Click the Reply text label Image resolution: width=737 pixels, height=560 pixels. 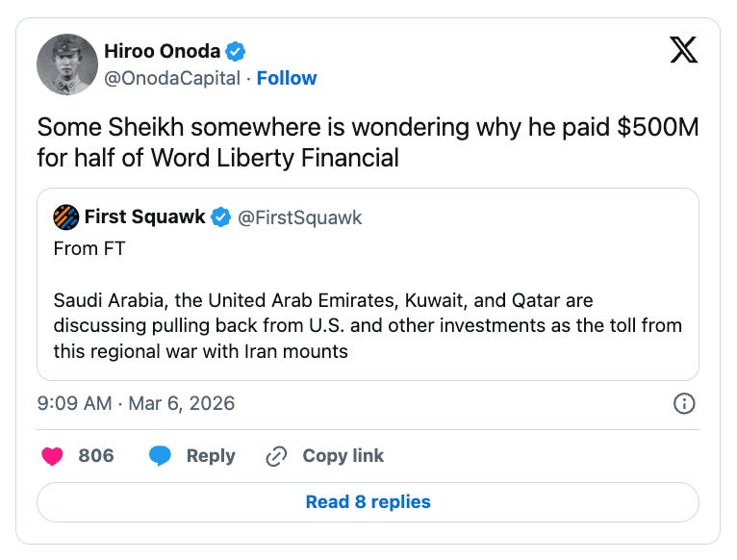click(211, 456)
